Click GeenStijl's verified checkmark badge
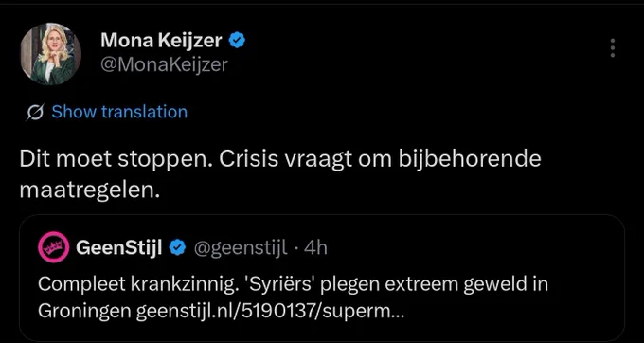The height and width of the screenshot is (343, 644). click(177, 247)
